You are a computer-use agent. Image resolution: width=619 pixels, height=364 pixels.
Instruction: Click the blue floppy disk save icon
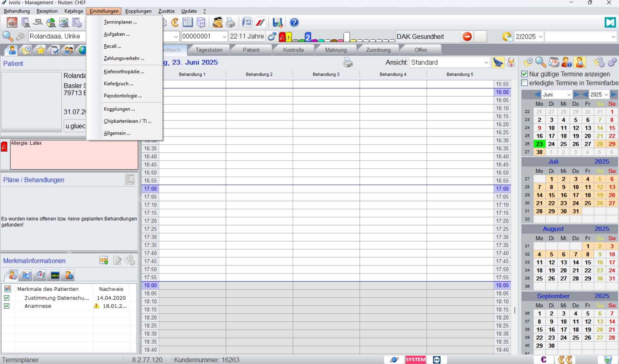[277, 23]
